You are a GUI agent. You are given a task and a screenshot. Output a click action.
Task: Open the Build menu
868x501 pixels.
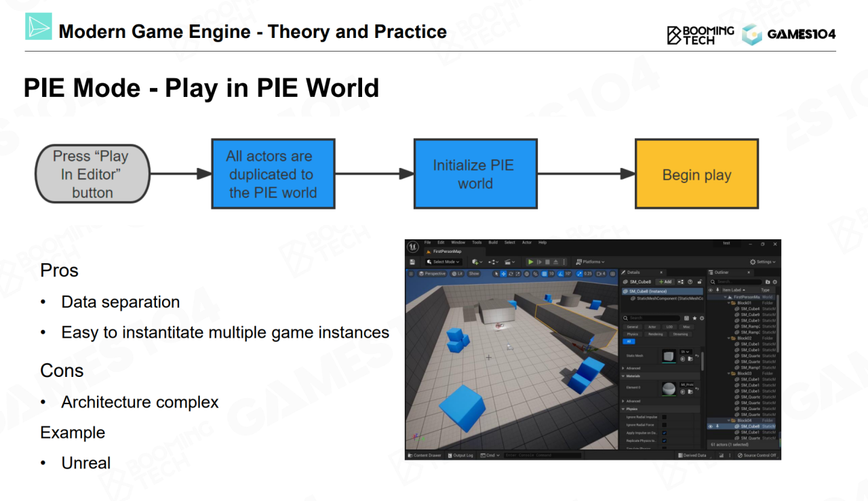(493, 243)
